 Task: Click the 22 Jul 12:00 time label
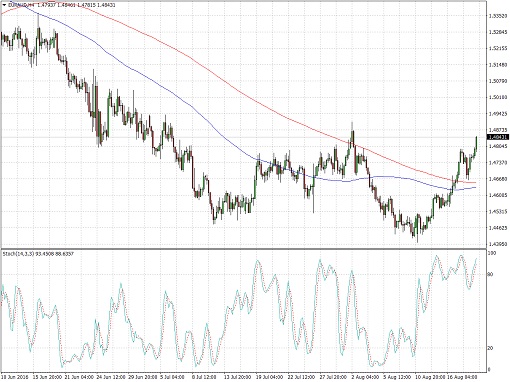coord(302,377)
